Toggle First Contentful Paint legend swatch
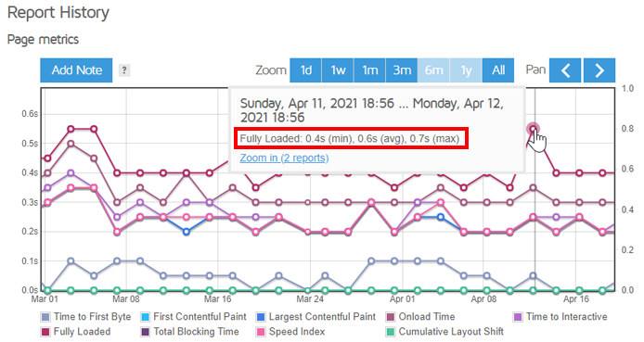This screenshot has height=342, width=644. coord(145,317)
